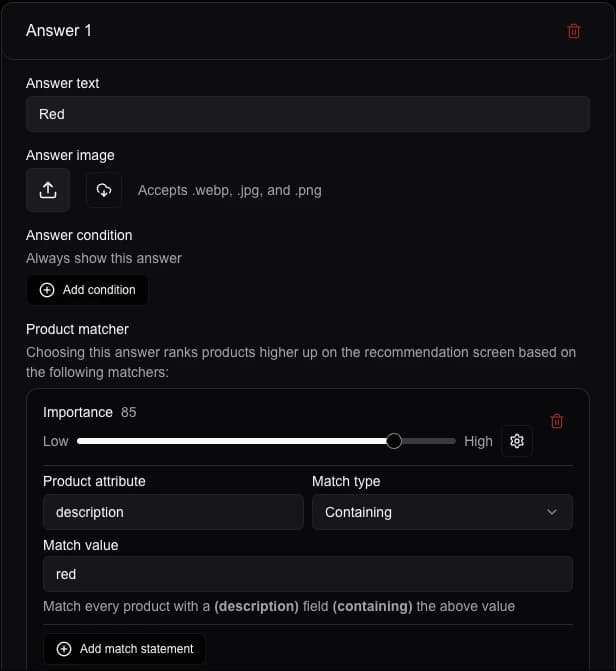Click the plus icon beside Add condition
Image resolution: width=616 pixels, height=671 pixels.
pos(47,290)
